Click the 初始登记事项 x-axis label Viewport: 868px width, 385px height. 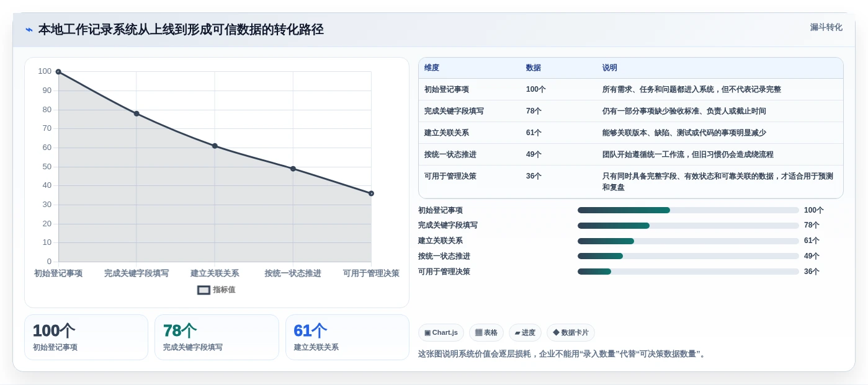point(58,273)
